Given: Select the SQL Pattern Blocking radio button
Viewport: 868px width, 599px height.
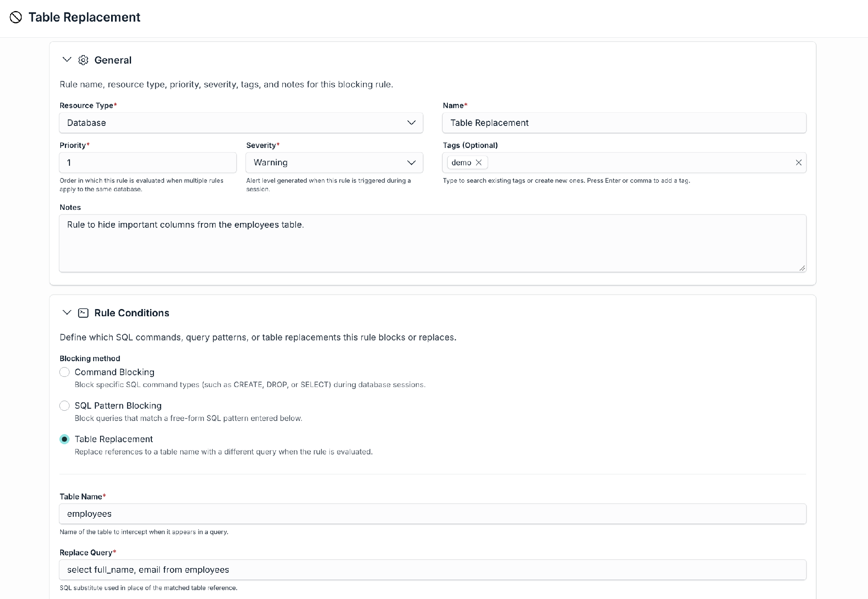Looking at the screenshot, I should [x=64, y=406].
